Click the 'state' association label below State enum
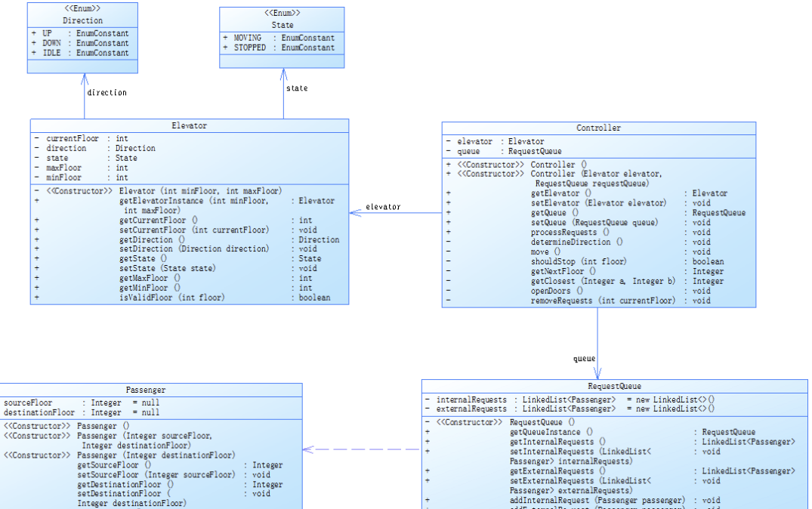 point(297,88)
